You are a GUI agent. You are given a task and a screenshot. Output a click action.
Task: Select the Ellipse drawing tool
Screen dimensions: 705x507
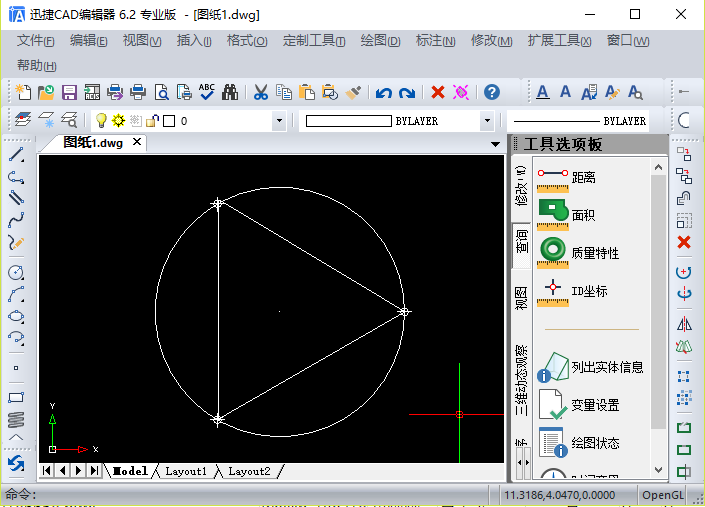pyautogui.click(x=16, y=316)
